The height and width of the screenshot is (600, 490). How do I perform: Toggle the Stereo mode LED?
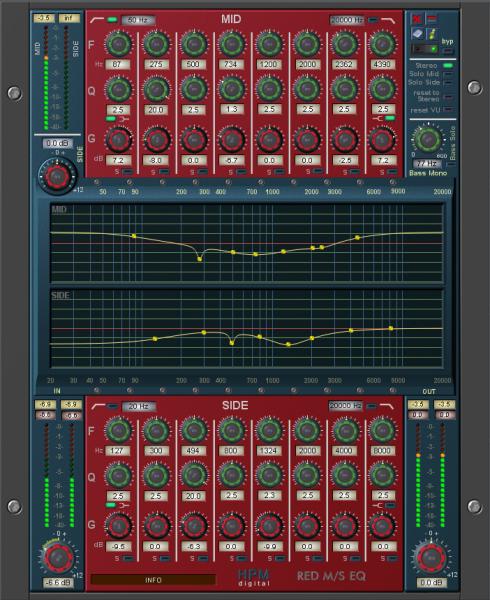(x=448, y=66)
